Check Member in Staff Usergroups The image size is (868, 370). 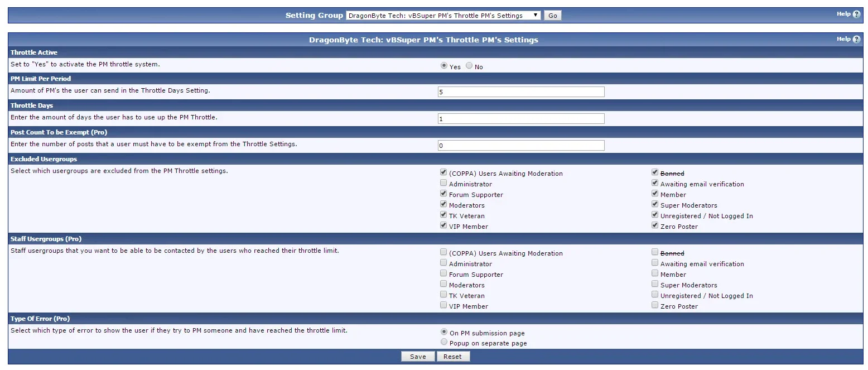pyautogui.click(x=655, y=273)
